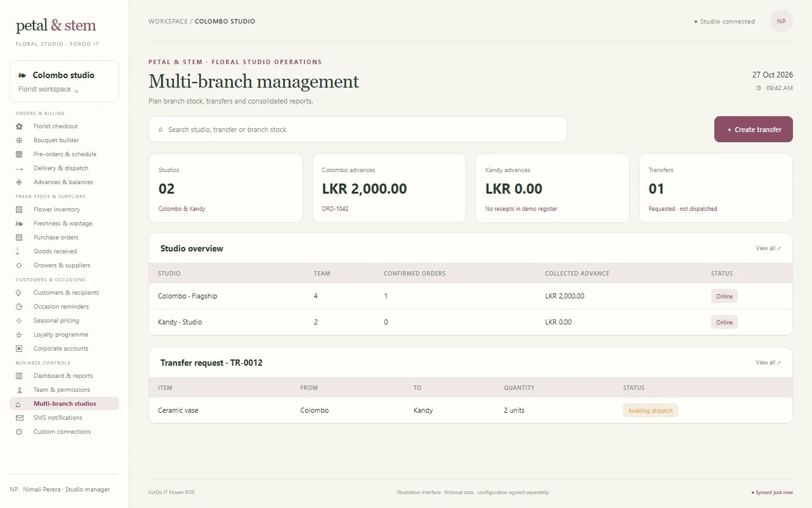812x508 pixels.
Task: Click the Synced just now status
Action: pos(772,493)
